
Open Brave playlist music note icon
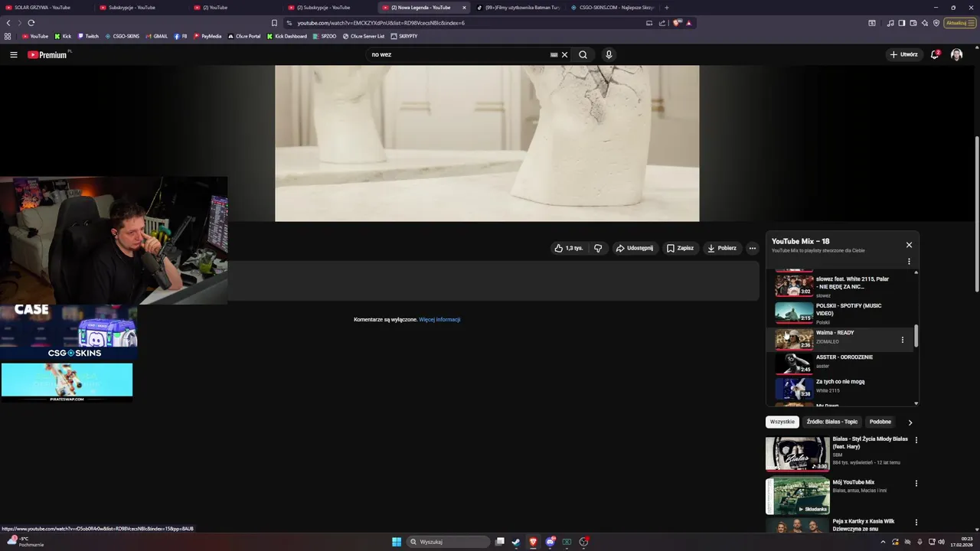click(x=890, y=23)
